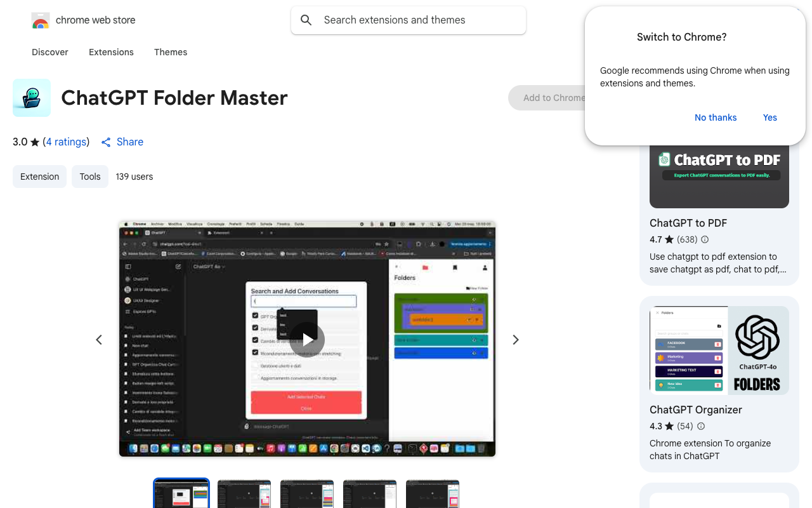Open the Themes tab
Screen dimensions: 812x508
tap(171, 52)
